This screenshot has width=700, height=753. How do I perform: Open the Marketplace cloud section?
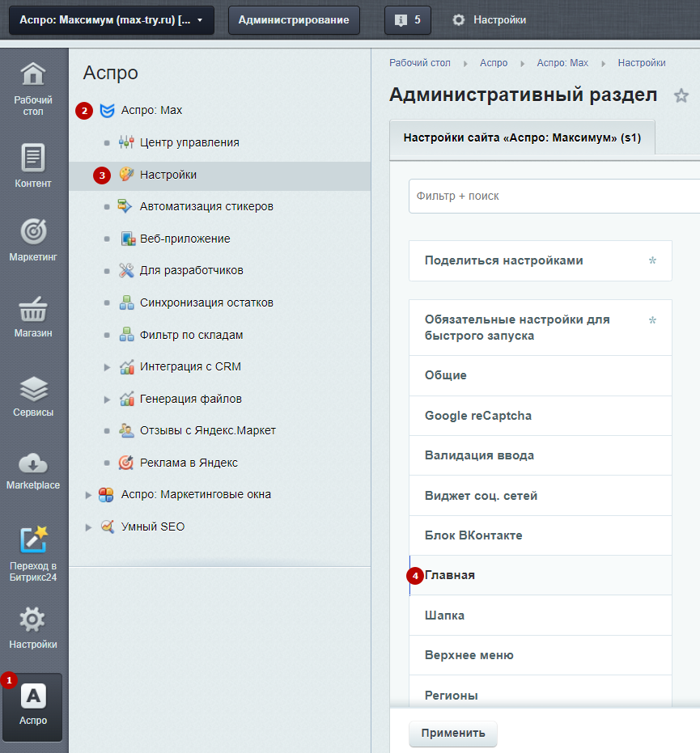pos(33,469)
